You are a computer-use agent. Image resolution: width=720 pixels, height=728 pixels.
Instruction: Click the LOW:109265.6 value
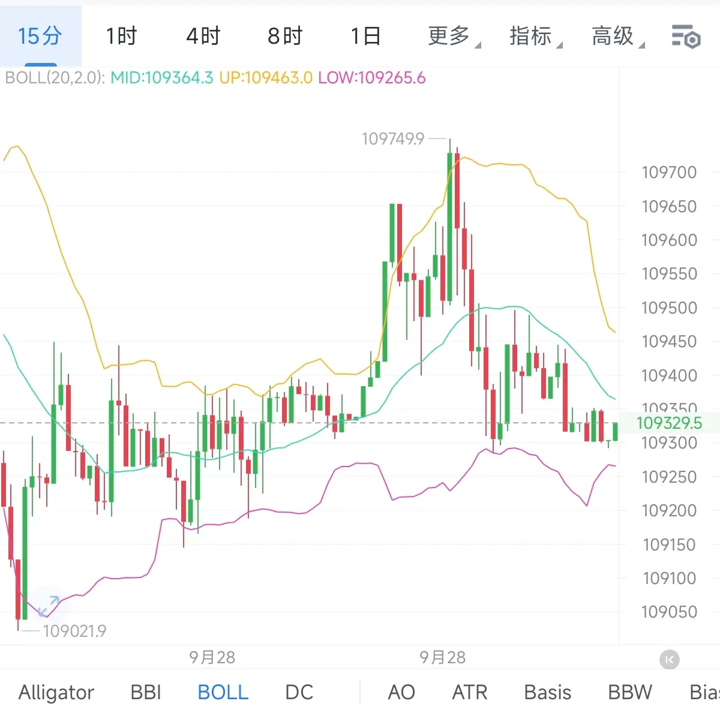(372, 78)
